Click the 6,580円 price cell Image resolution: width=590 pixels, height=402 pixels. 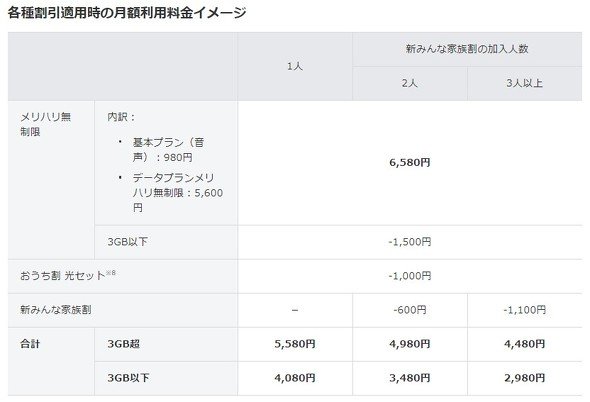pyautogui.click(x=409, y=163)
